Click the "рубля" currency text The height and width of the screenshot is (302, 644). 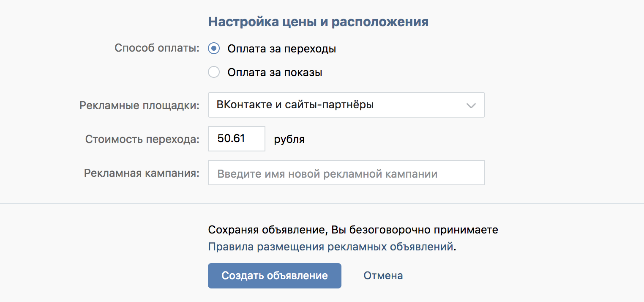pos(289,139)
